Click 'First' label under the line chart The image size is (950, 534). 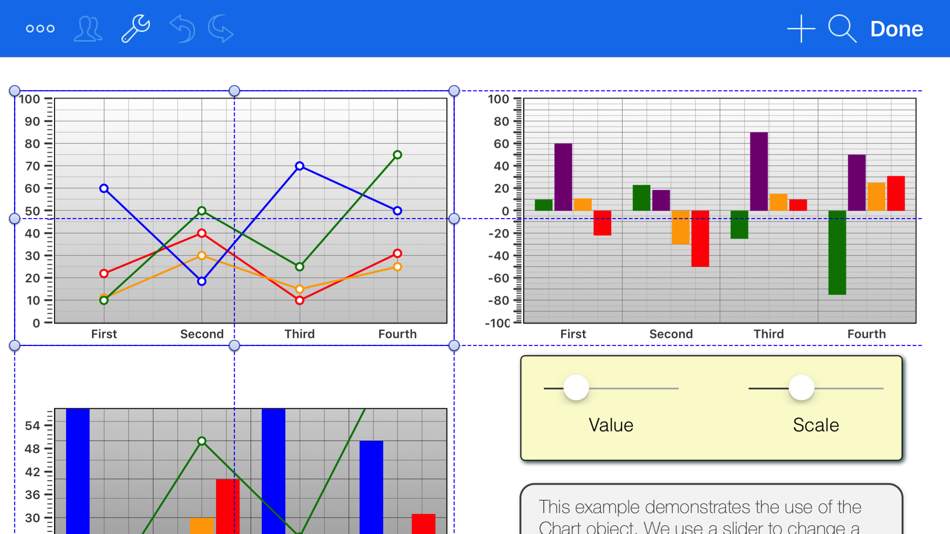tap(104, 334)
